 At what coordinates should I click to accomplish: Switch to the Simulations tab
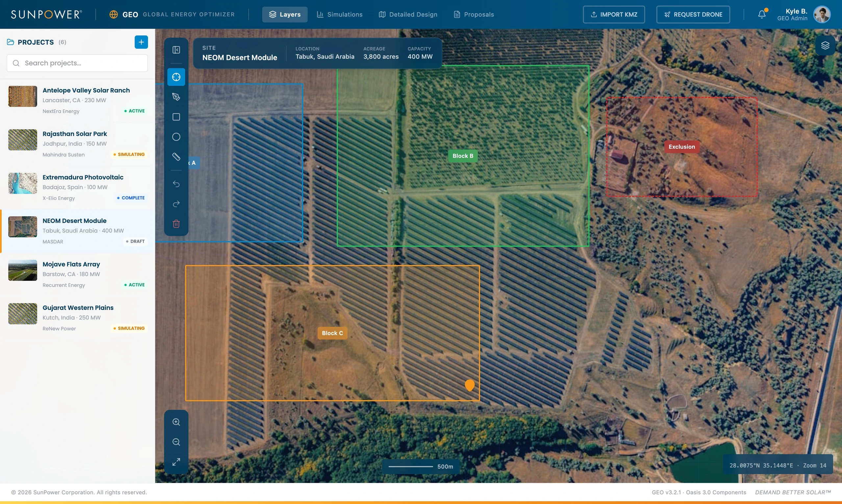pyautogui.click(x=340, y=14)
